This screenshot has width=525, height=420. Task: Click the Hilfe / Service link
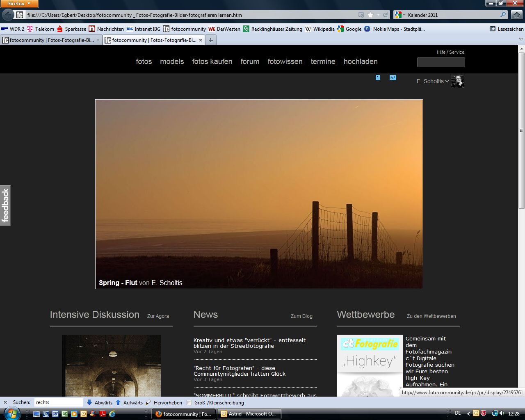(450, 52)
